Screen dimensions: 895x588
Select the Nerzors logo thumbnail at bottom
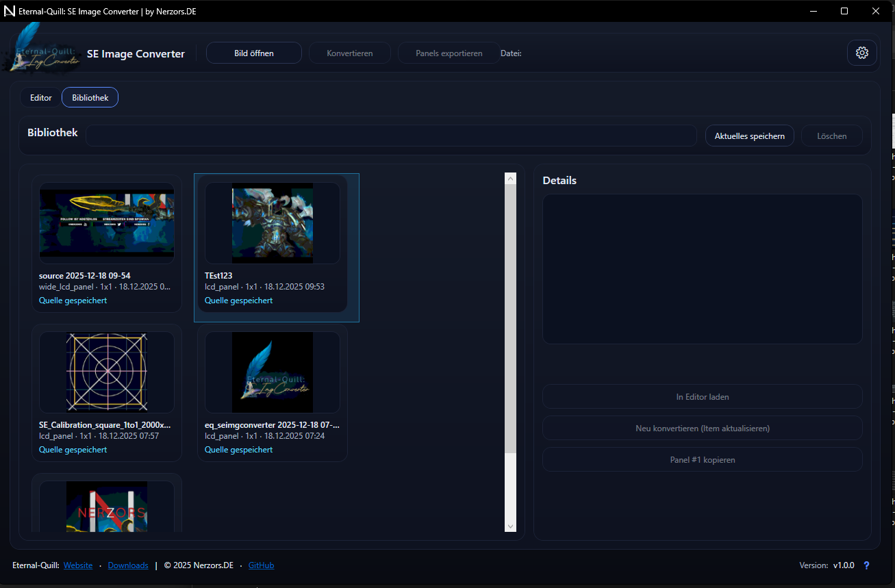[x=107, y=506]
